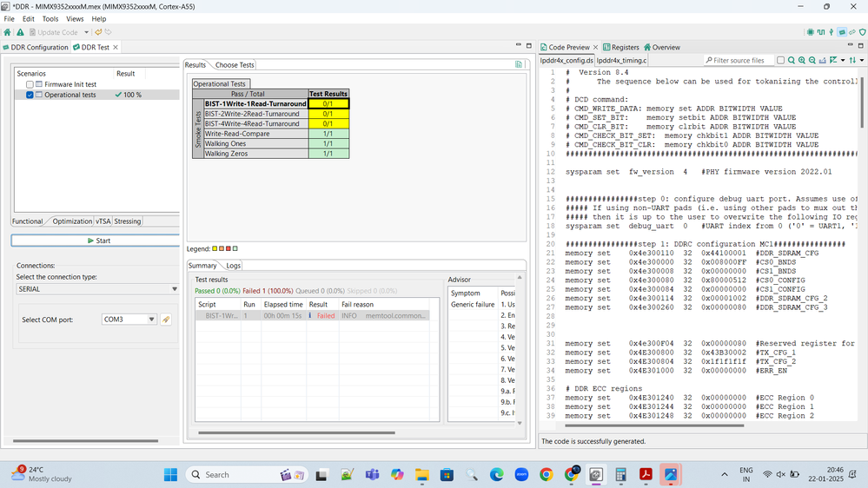The width and height of the screenshot is (868, 488).
Task: Open the Problems warning triangle icon
Action: [20, 33]
